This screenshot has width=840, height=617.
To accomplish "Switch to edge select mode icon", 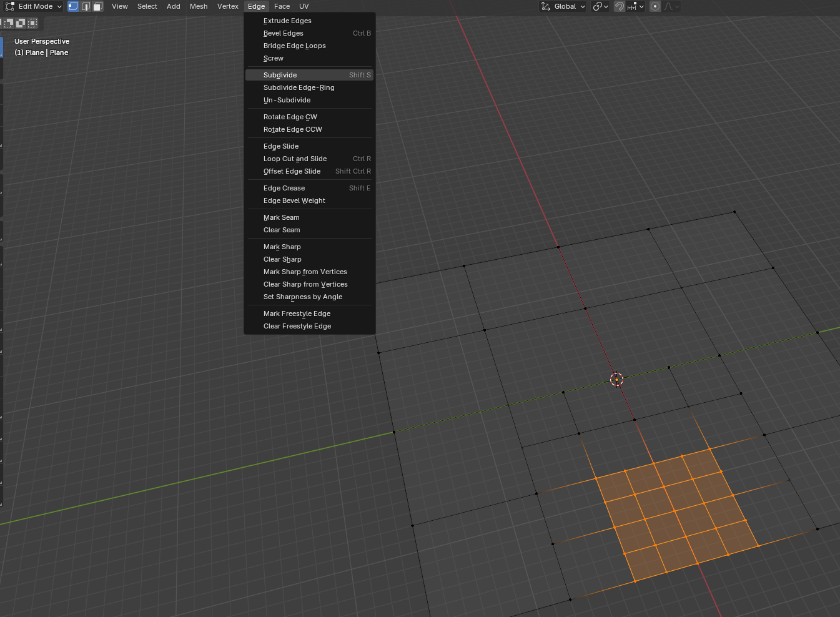I will tap(86, 6).
